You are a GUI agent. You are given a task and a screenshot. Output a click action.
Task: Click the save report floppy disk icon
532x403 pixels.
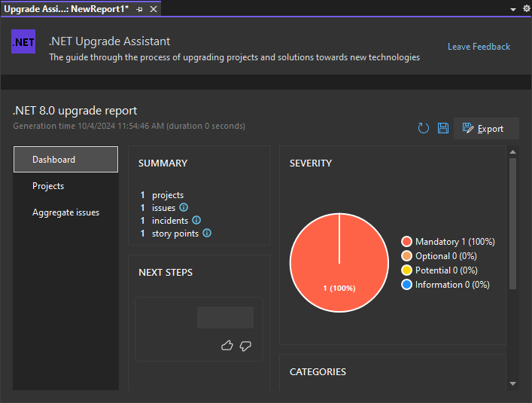click(443, 129)
